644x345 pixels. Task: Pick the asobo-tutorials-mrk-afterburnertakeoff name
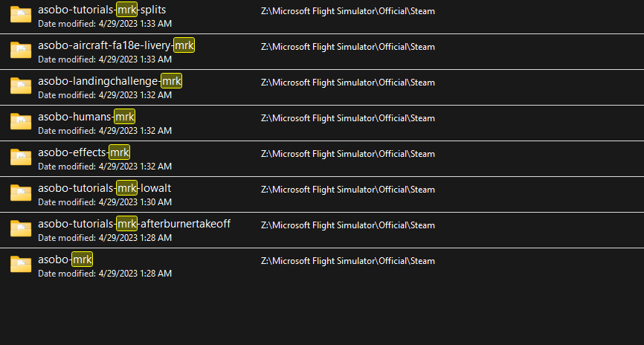(134, 224)
